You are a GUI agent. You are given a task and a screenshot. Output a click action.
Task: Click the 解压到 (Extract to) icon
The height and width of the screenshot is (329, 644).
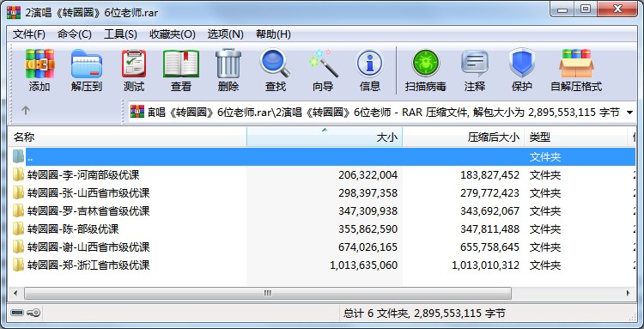pos(86,70)
